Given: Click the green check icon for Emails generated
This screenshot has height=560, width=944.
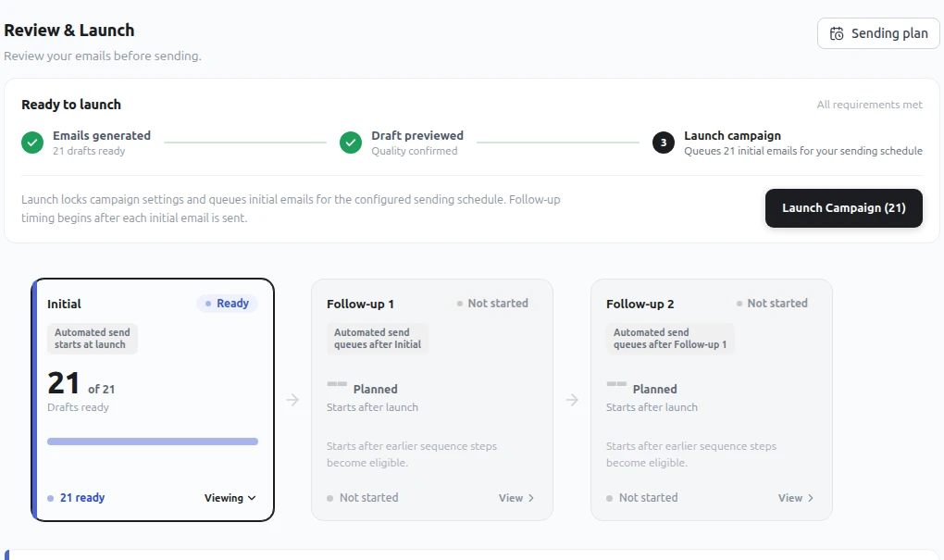Looking at the screenshot, I should tap(32, 143).
